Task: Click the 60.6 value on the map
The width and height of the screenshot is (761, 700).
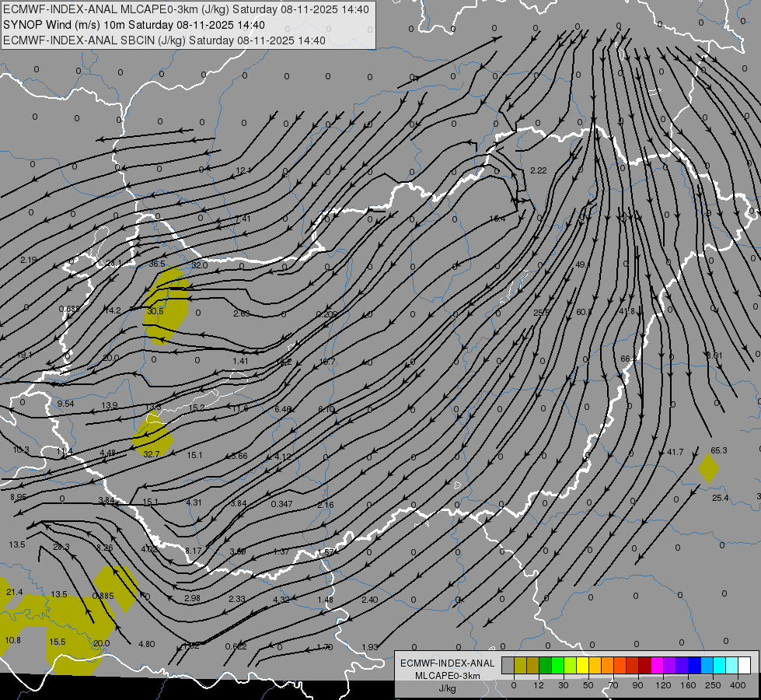Action: [x=584, y=312]
